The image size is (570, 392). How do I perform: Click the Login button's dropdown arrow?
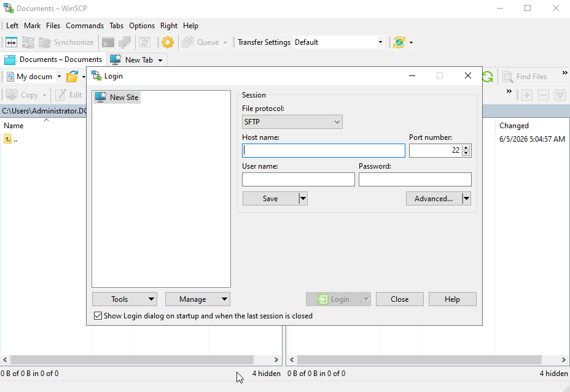point(367,299)
